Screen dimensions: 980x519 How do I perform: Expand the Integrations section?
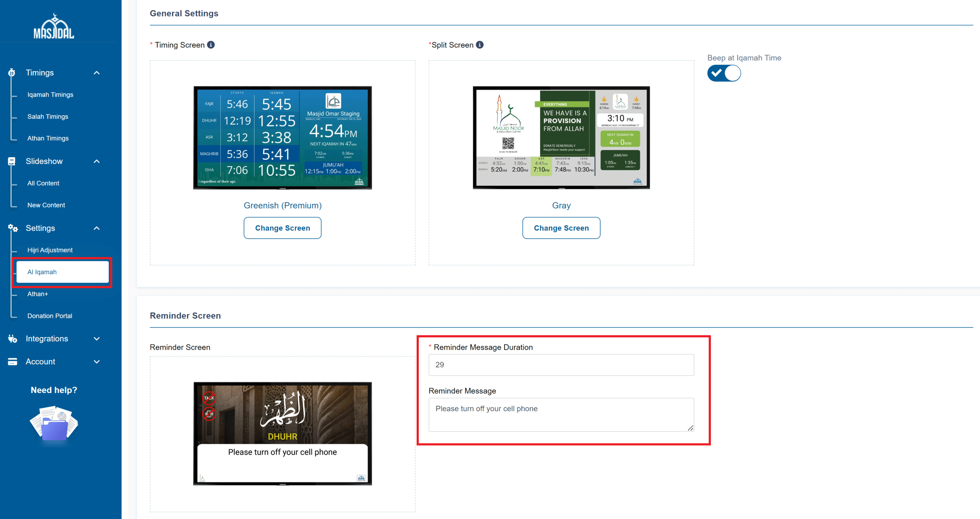click(x=96, y=339)
